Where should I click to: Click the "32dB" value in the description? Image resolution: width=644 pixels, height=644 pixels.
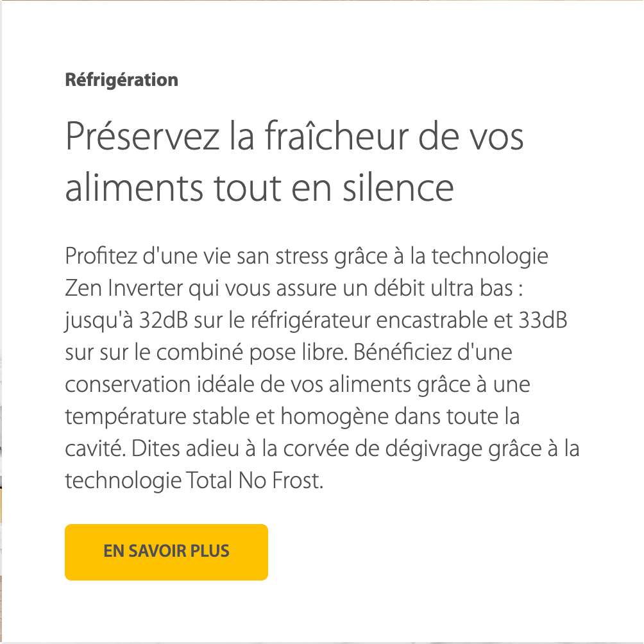(163, 321)
